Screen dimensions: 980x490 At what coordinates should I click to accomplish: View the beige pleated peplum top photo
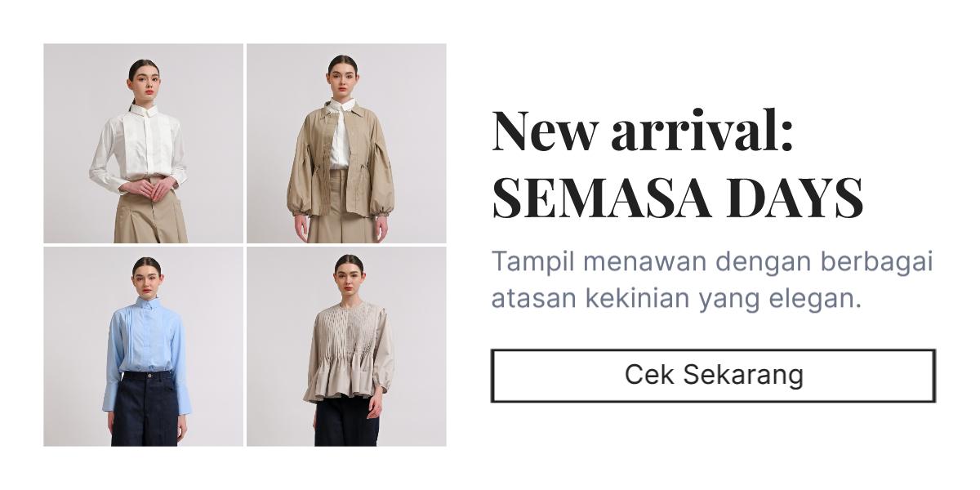[x=346, y=346]
